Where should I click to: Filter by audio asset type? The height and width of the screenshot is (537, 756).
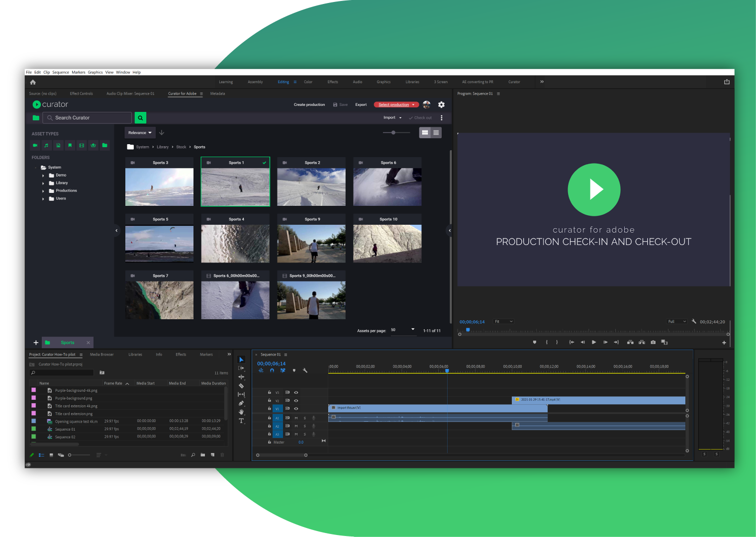point(47,145)
